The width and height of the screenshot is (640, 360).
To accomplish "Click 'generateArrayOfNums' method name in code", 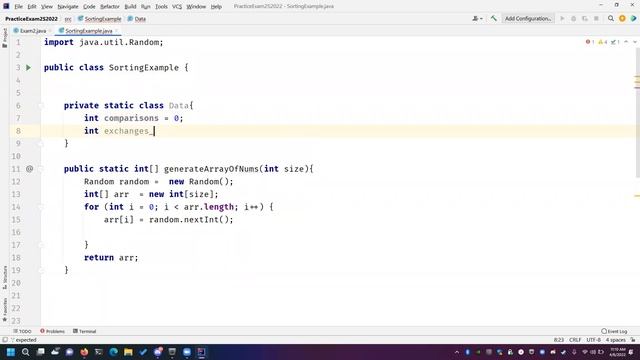I will click(x=211, y=169).
